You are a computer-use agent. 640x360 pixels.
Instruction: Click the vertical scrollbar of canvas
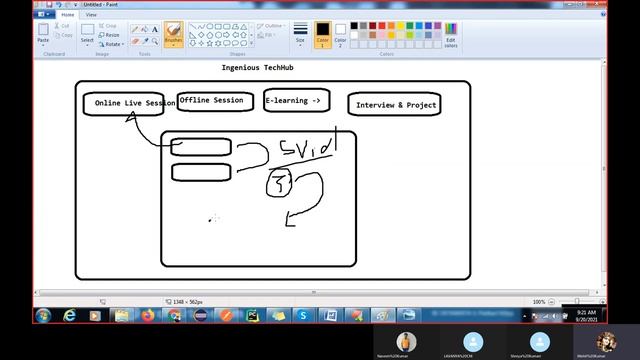(604, 169)
